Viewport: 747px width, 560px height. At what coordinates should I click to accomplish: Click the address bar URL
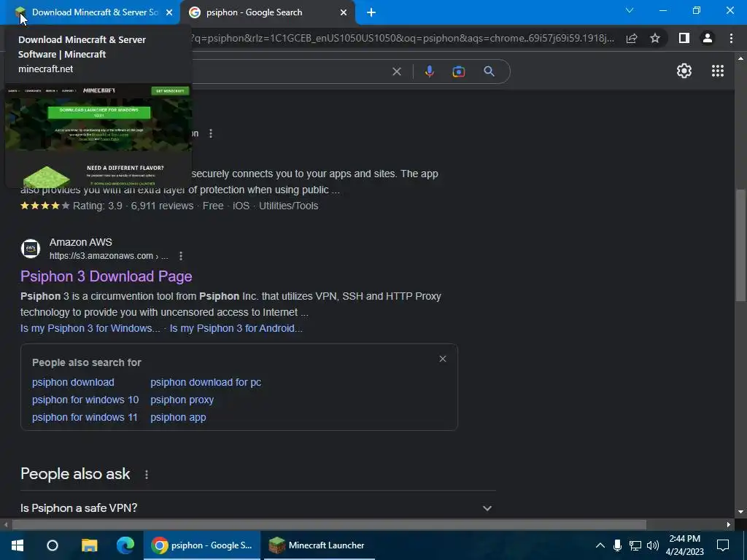click(403, 38)
